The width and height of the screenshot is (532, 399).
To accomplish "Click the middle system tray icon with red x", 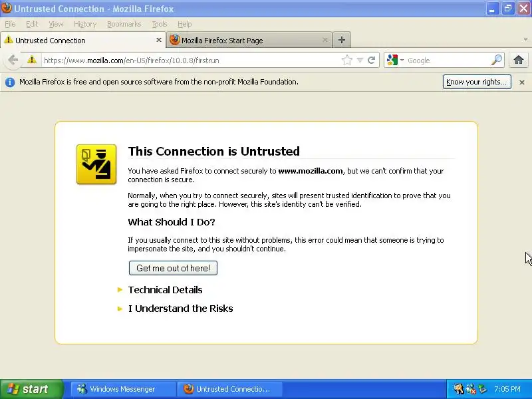I will coord(470,389).
